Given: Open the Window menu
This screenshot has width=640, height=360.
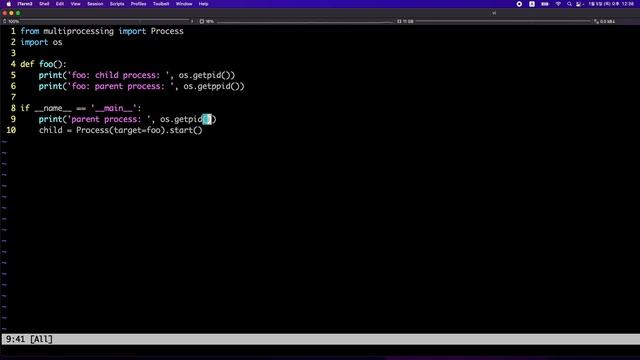Looking at the screenshot, I should click(x=184, y=4).
